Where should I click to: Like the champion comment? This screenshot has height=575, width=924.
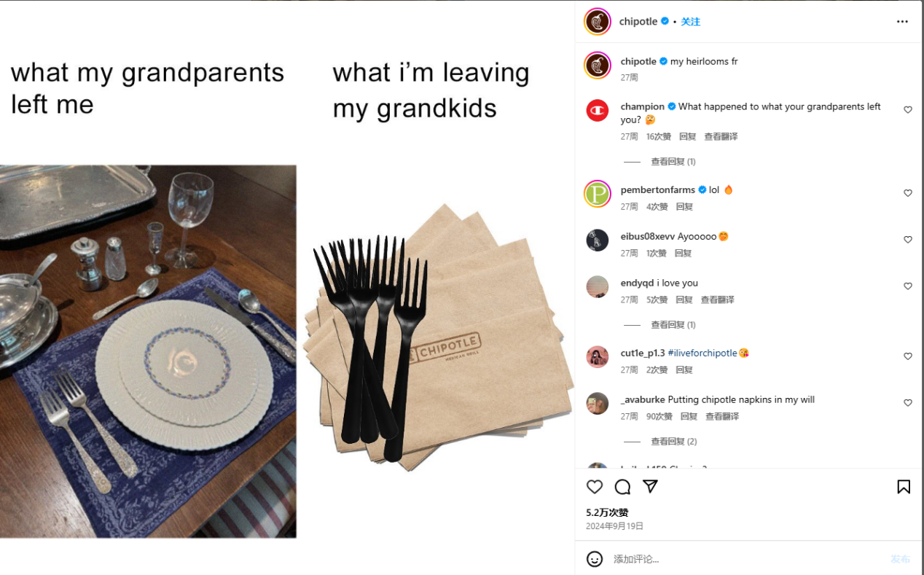908,110
